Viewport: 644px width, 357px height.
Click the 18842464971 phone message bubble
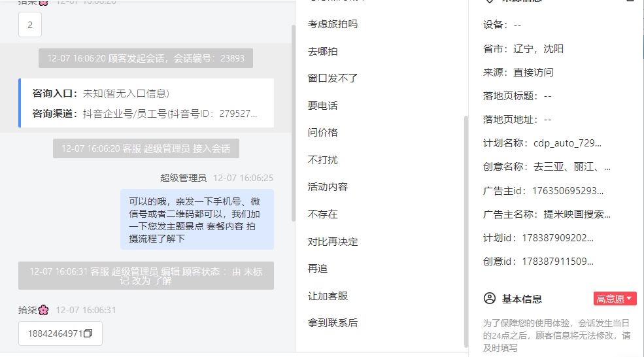[60, 333]
